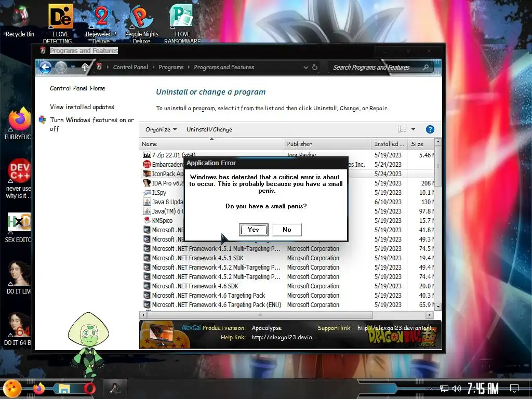Click Control Panel in the breadcrumb
The image size is (532, 399).
pyautogui.click(x=130, y=67)
